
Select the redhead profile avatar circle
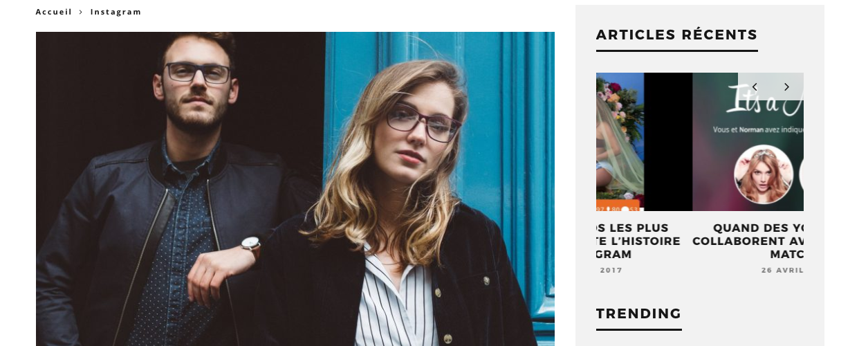[x=764, y=174]
